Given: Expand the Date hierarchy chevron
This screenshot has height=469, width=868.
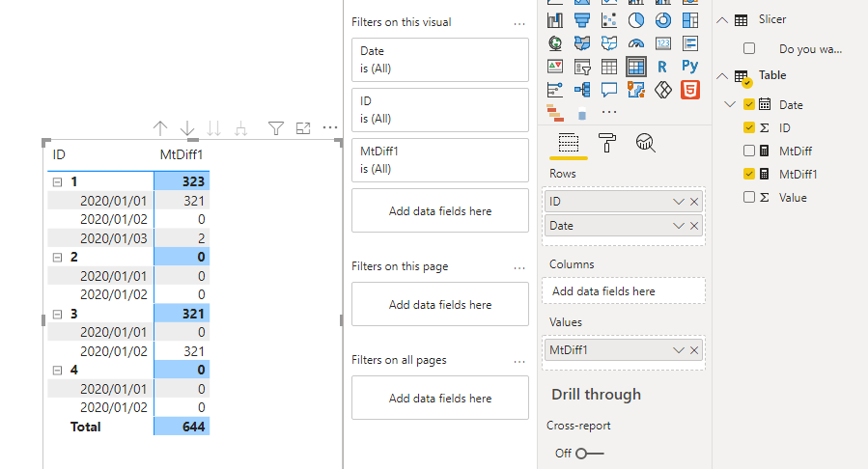Looking at the screenshot, I should (730, 104).
